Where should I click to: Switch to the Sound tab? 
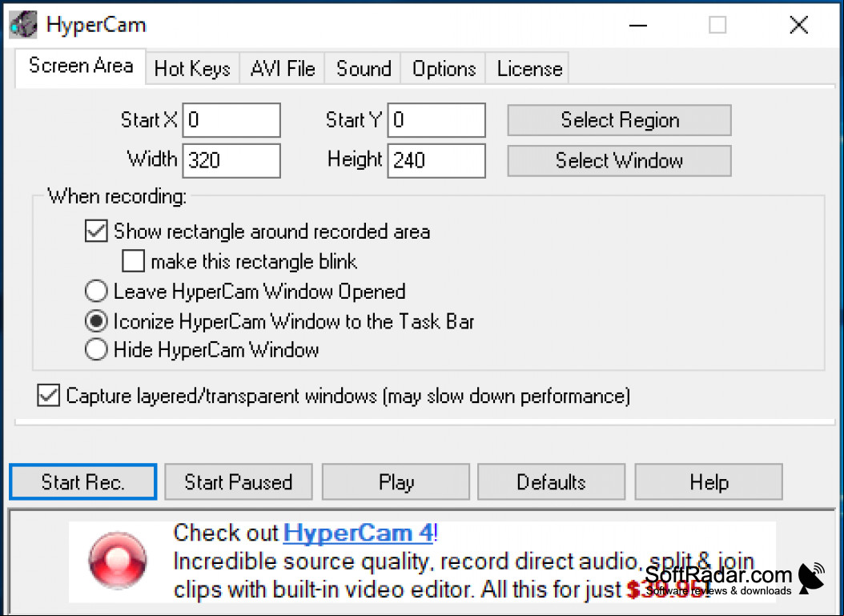click(364, 69)
